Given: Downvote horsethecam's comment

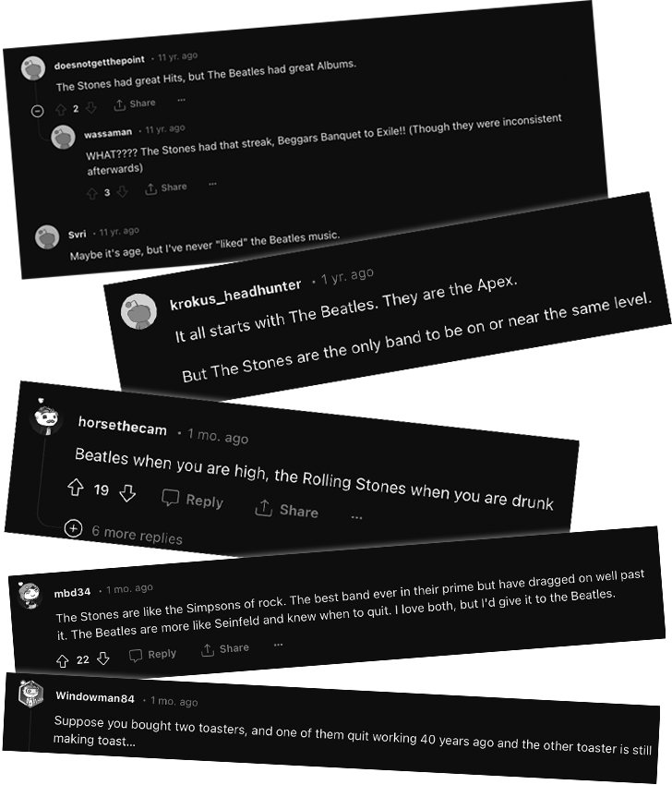Looking at the screenshot, I should point(127,493).
